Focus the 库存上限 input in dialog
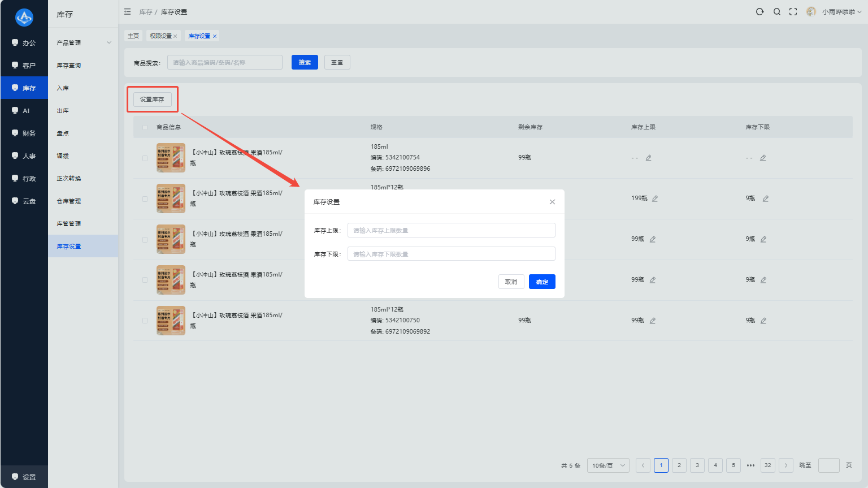 coord(452,230)
